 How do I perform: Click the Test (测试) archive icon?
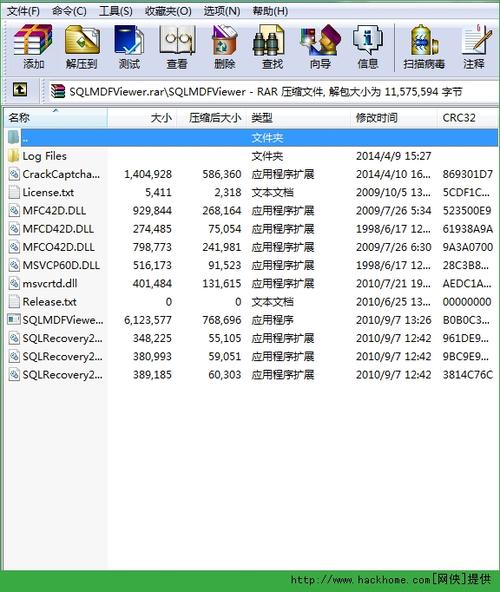(129, 40)
